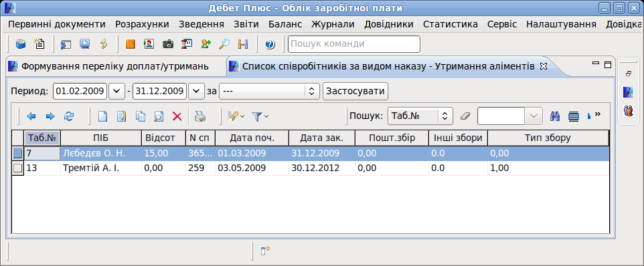Sort by the ПІБ column header
This screenshot has height=266, width=644.
point(100,138)
